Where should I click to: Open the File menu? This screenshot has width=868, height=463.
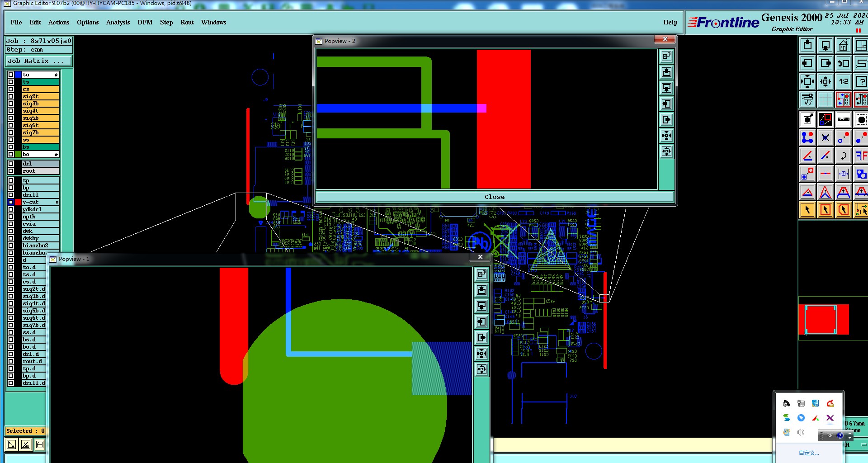click(16, 22)
